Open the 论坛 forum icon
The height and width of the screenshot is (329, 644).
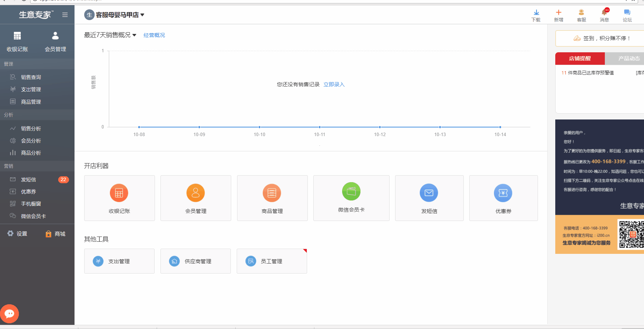tap(627, 16)
